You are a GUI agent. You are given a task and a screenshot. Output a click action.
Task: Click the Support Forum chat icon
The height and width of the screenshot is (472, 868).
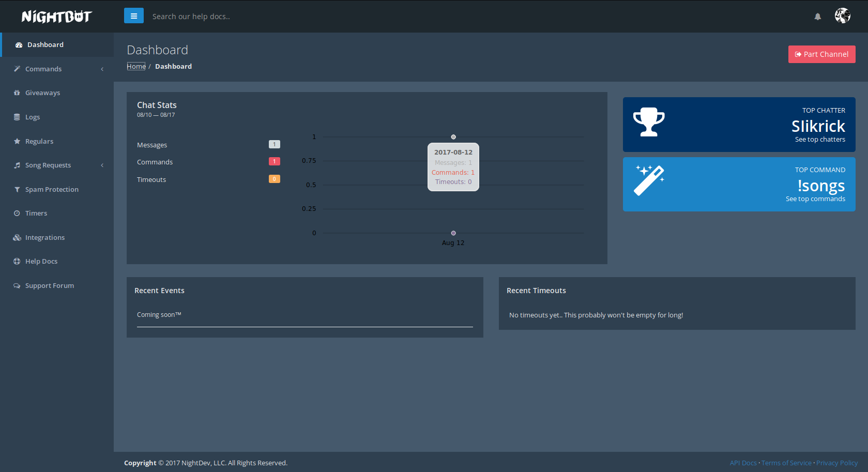[x=17, y=285]
